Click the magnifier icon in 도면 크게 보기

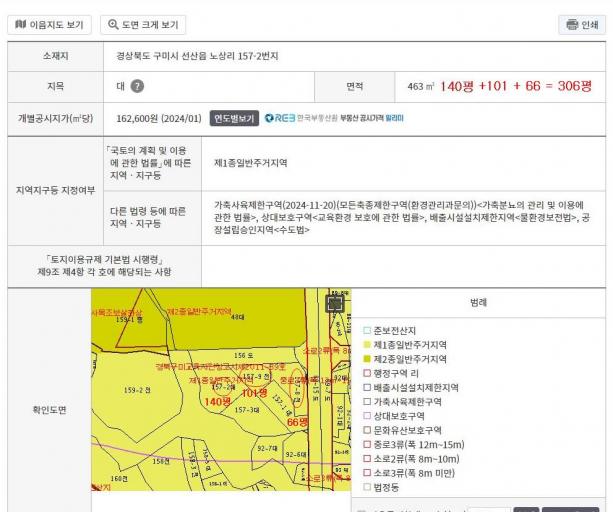pyautogui.click(x=113, y=25)
